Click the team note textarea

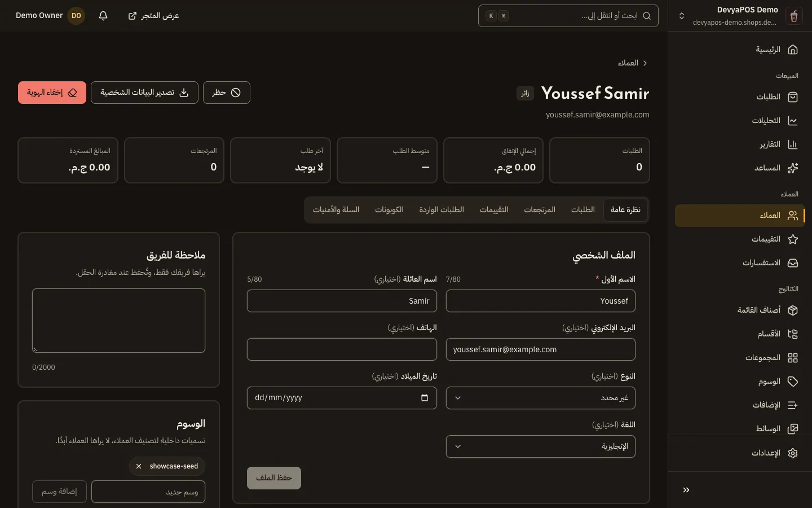tap(118, 321)
